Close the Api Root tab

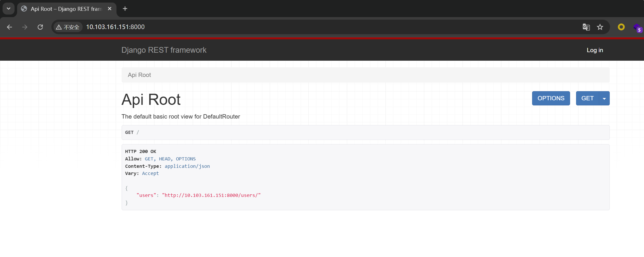[110, 9]
